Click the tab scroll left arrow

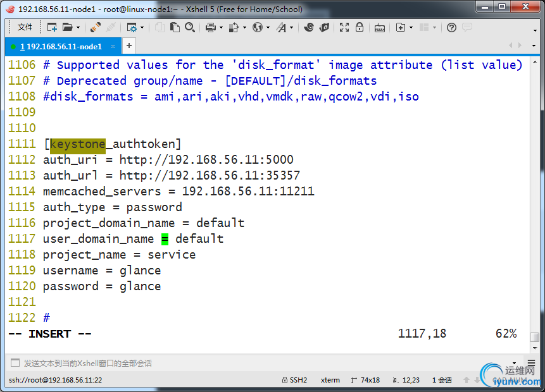coord(511,46)
